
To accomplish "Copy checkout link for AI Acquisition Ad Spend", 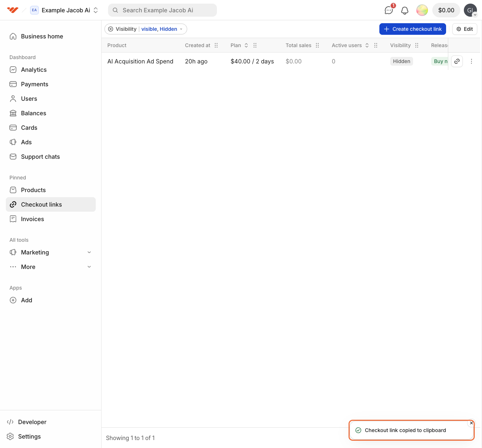I will click(x=457, y=61).
